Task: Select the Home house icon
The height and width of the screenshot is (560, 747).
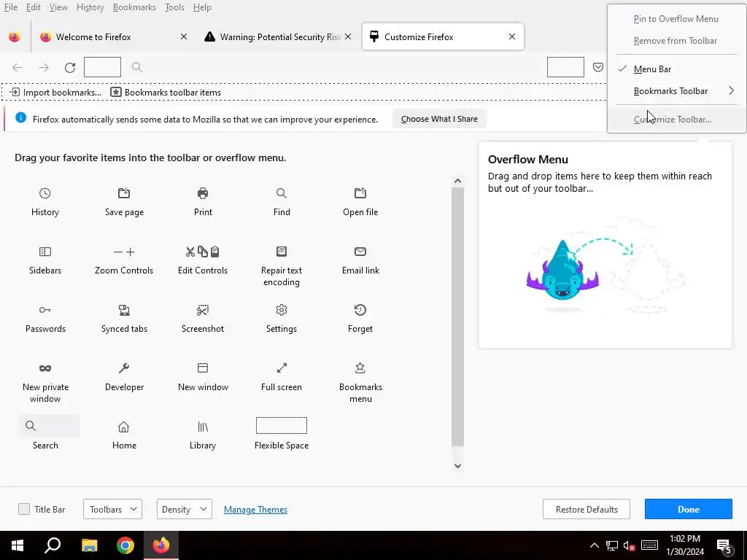Action: 124,427
